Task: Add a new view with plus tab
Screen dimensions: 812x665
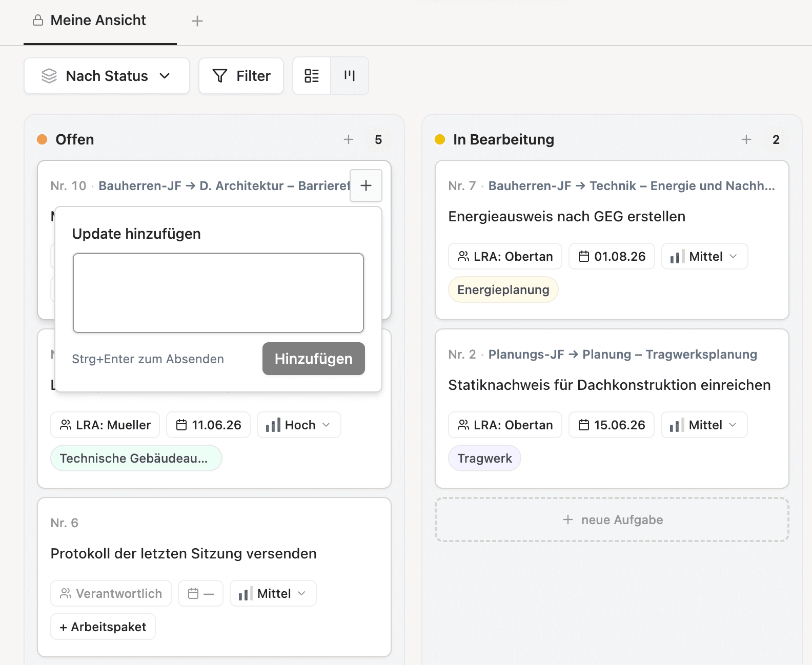Action: click(197, 21)
